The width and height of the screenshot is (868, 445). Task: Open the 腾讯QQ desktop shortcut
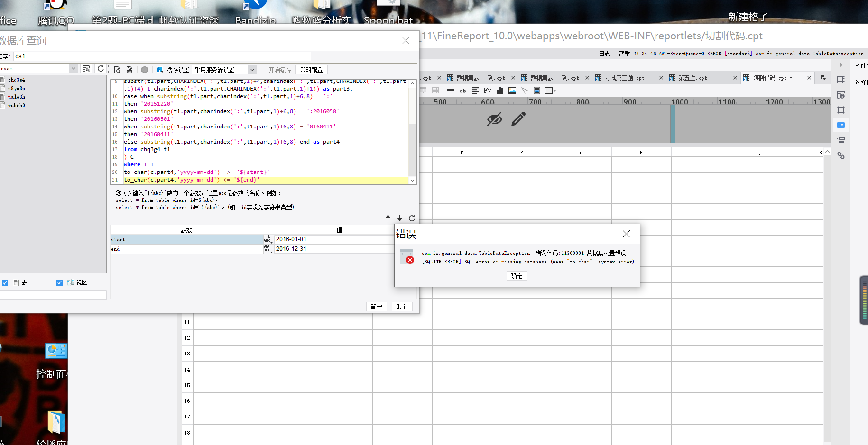tap(56, 13)
